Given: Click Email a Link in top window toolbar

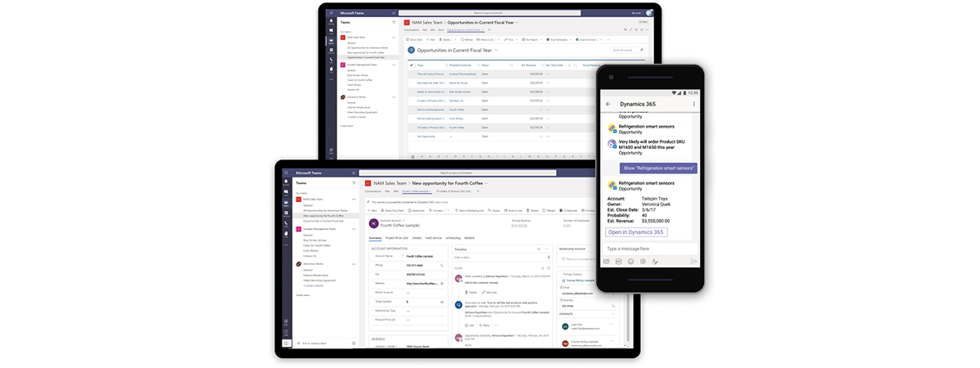Looking at the screenshot, I should 486,39.
